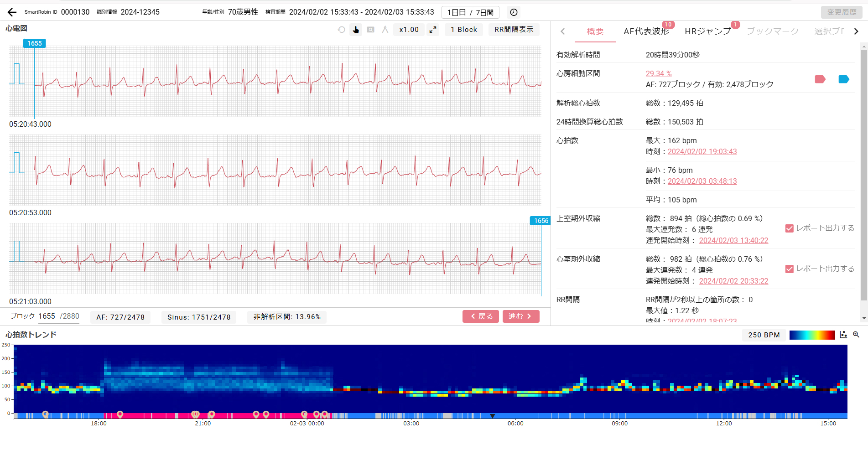Click the back arrow in the header

click(12, 12)
